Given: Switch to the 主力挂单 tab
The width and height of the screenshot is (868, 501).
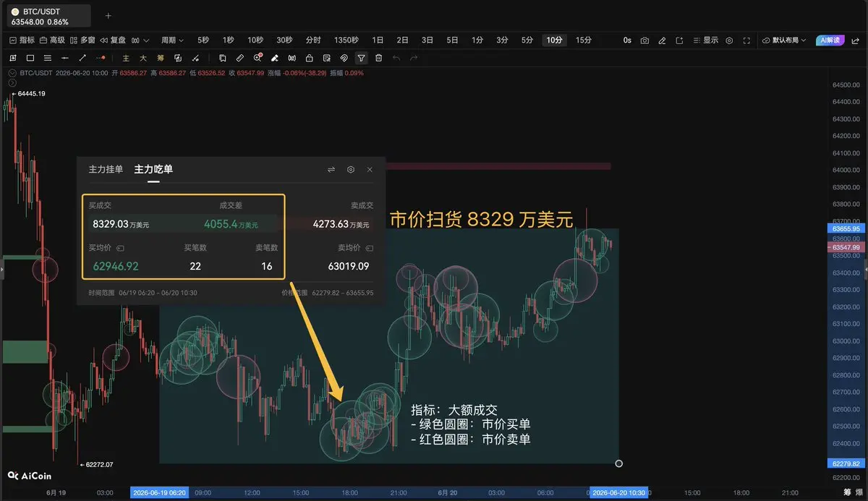Looking at the screenshot, I should pyautogui.click(x=106, y=169).
